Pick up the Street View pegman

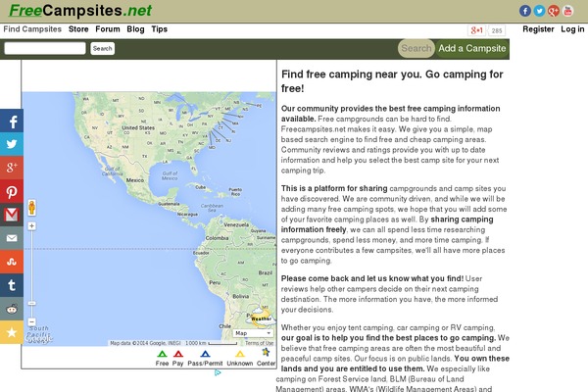click(x=32, y=208)
